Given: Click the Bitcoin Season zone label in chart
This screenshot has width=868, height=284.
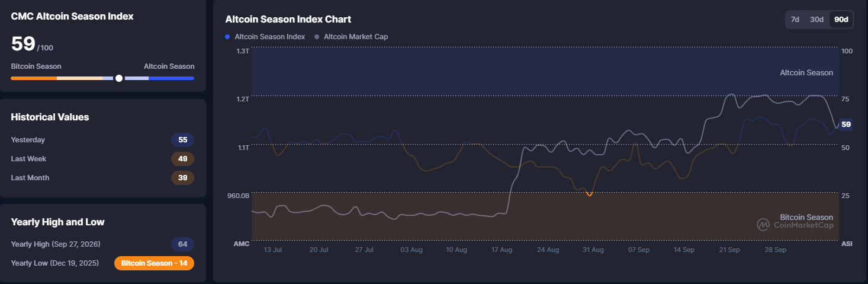Looking at the screenshot, I should pyautogui.click(x=806, y=218).
